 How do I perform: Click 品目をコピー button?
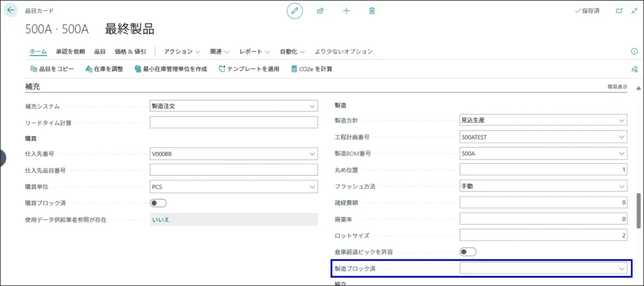52,69
